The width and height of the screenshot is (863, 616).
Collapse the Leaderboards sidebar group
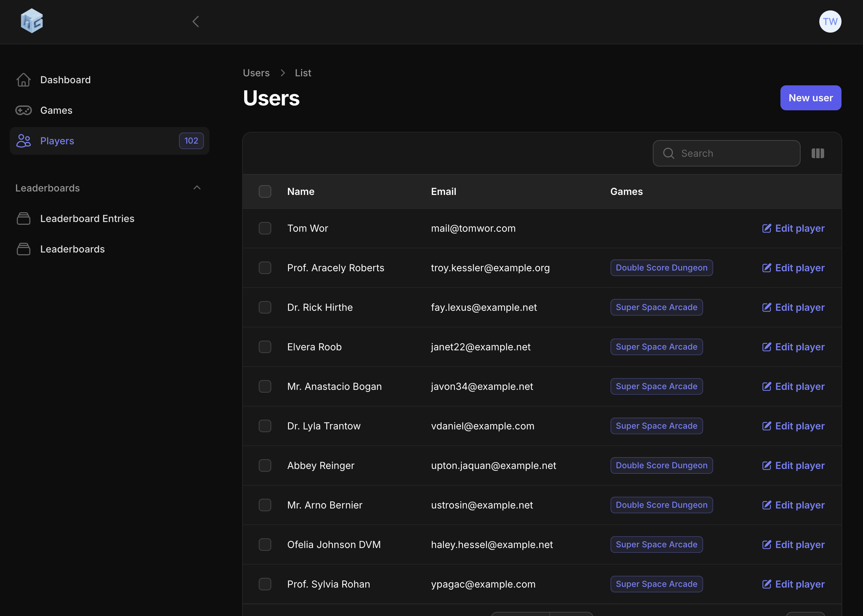[x=196, y=188]
